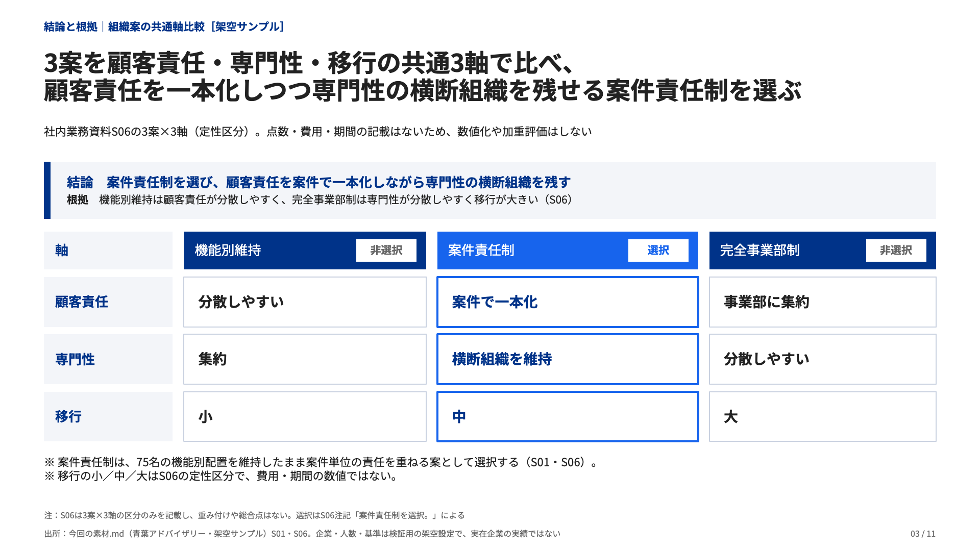The image size is (980, 551).
Task: Click the 結論 conclusion banner text
Action: pos(318,182)
